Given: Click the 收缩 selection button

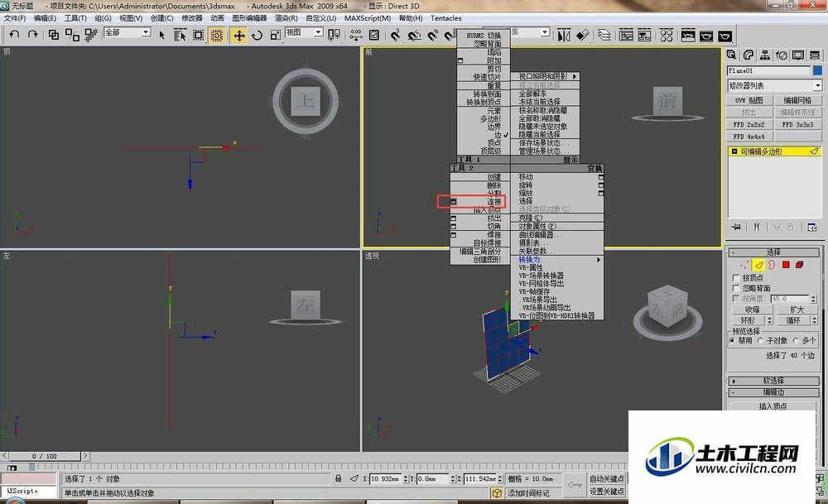Looking at the screenshot, I should tap(752, 310).
